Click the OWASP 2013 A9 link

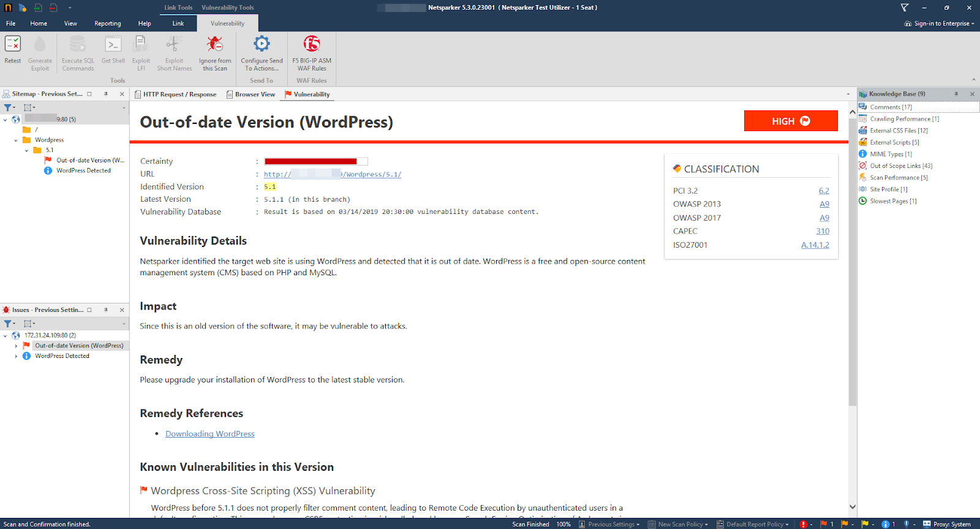pos(824,204)
